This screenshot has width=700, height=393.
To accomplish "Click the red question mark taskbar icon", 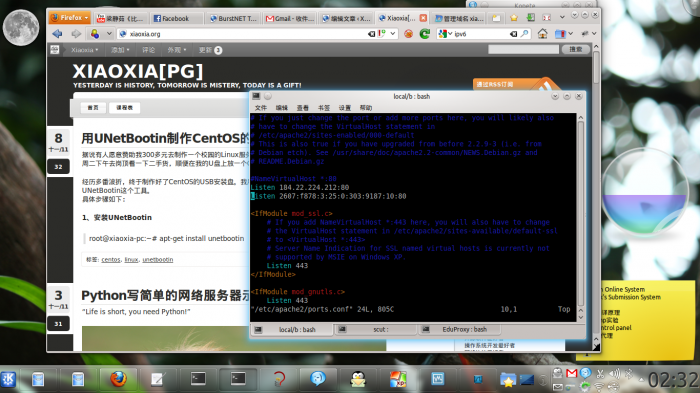I will (x=279, y=380).
